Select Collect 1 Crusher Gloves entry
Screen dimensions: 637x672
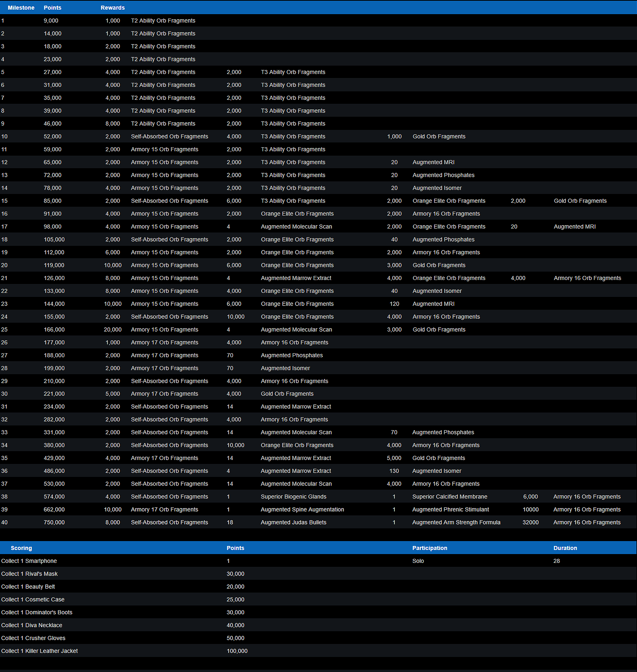tap(33, 638)
